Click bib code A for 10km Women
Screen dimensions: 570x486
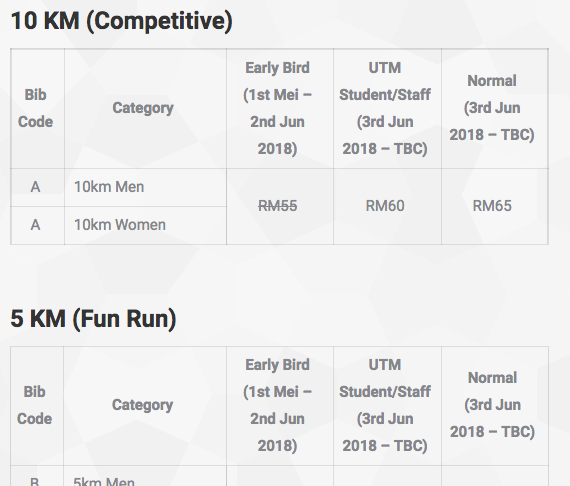(35, 225)
